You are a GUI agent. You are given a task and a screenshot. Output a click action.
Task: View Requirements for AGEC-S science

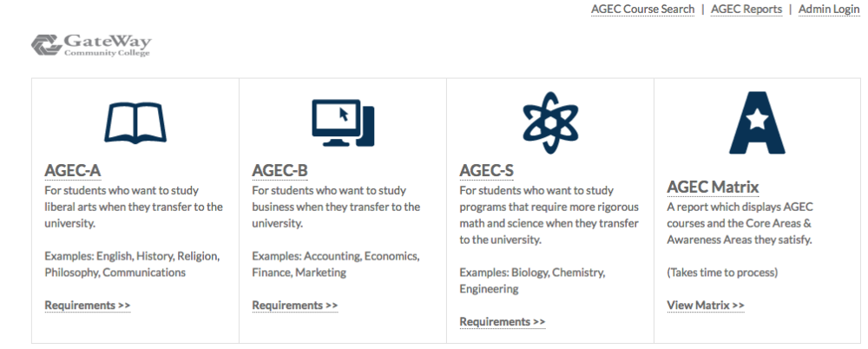click(502, 322)
